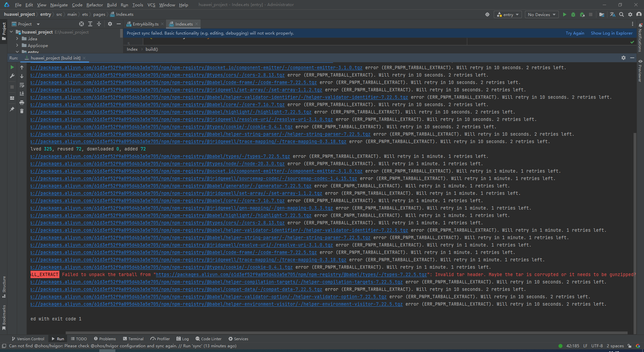
Task: Click the Scroll to End icon
Action: (x=22, y=94)
